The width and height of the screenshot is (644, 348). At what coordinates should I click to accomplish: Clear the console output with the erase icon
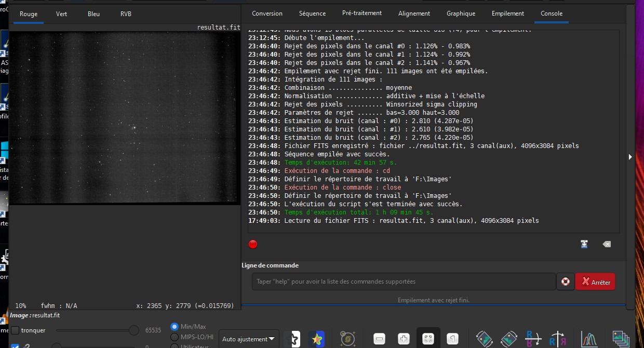(607, 244)
